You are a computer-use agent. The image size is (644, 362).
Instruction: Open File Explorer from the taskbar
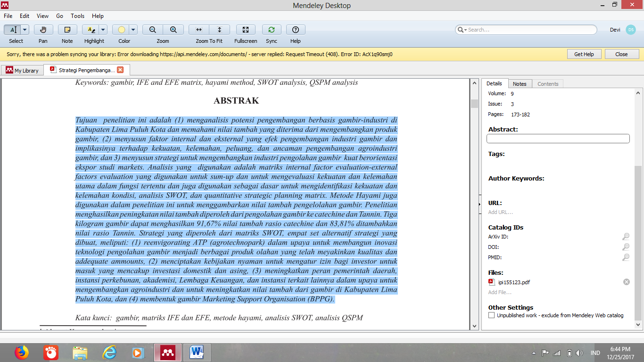coord(80,353)
